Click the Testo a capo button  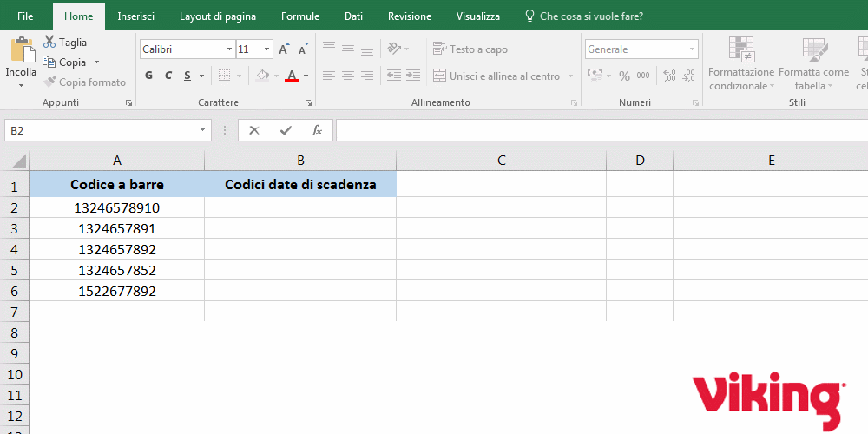[x=470, y=49]
